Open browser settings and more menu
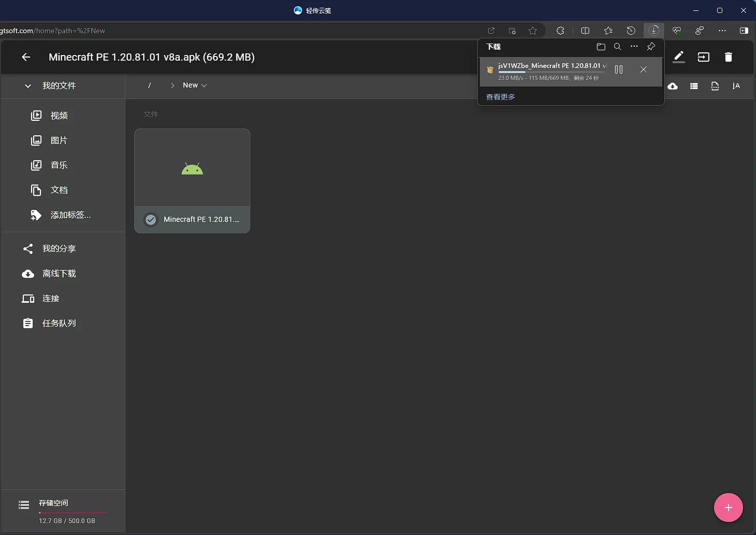Screen dimensions: 756x535 722,31
